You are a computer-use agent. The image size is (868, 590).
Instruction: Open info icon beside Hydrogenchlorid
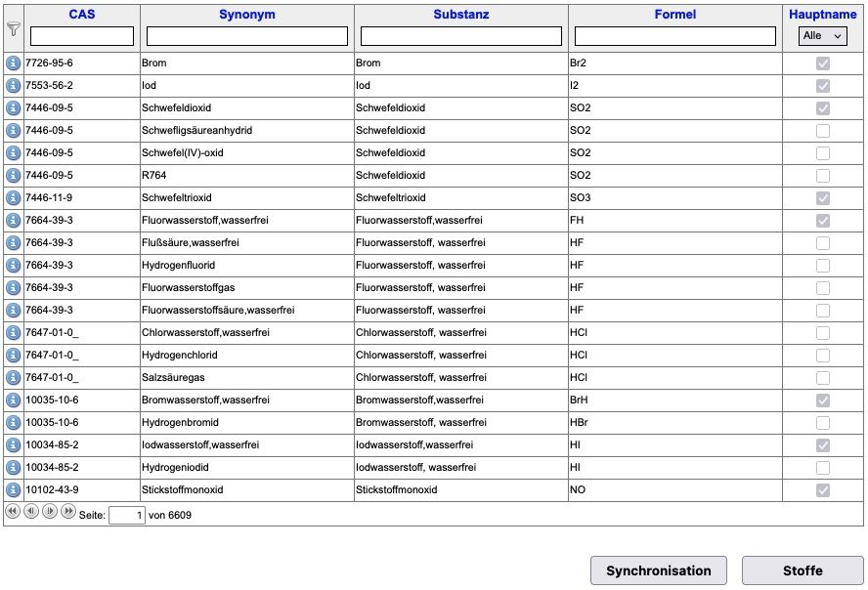point(14,355)
